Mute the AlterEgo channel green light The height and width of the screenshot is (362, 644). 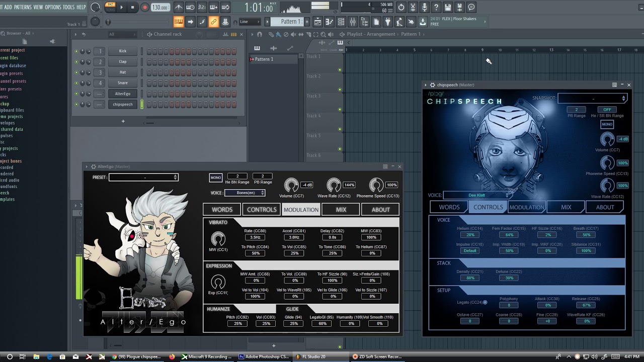(76, 94)
